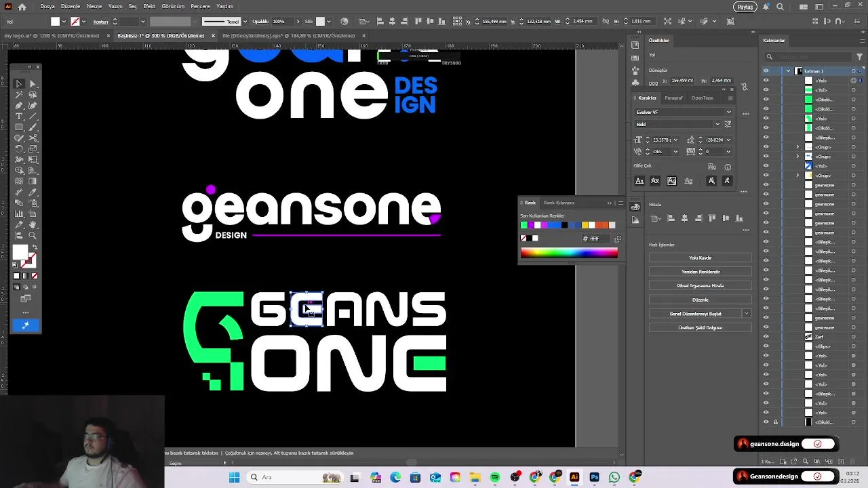
Task: Select the Scissors tool
Action: tap(33, 138)
